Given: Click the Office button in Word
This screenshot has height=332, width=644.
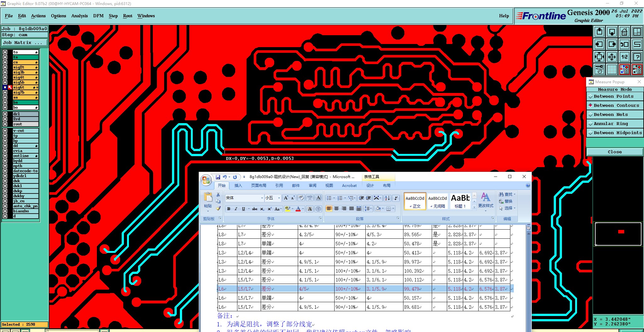Looking at the screenshot, I should pyautogui.click(x=206, y=180).
